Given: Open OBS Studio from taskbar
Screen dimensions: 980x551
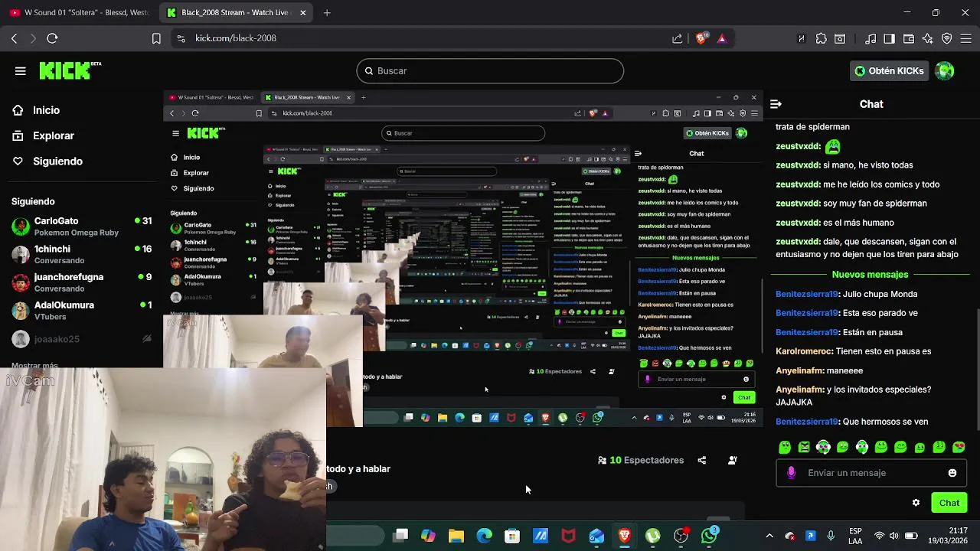Looking at the screenshot, I should 681,536.
